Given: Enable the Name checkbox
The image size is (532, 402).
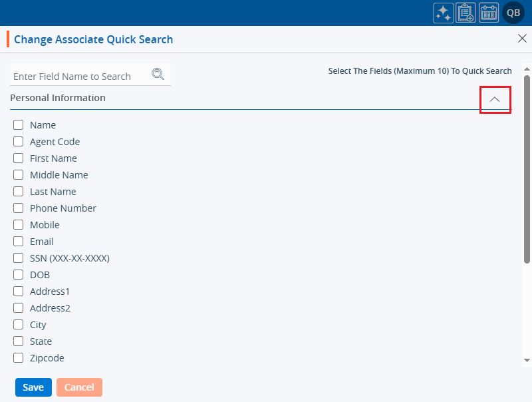Looking at the screenshot, I should (19, 125).
